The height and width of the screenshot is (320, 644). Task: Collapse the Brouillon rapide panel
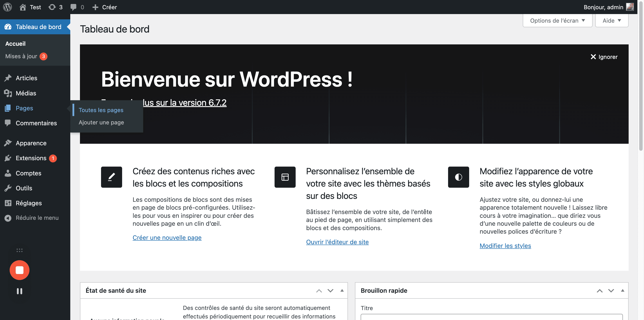coord(623,291)
